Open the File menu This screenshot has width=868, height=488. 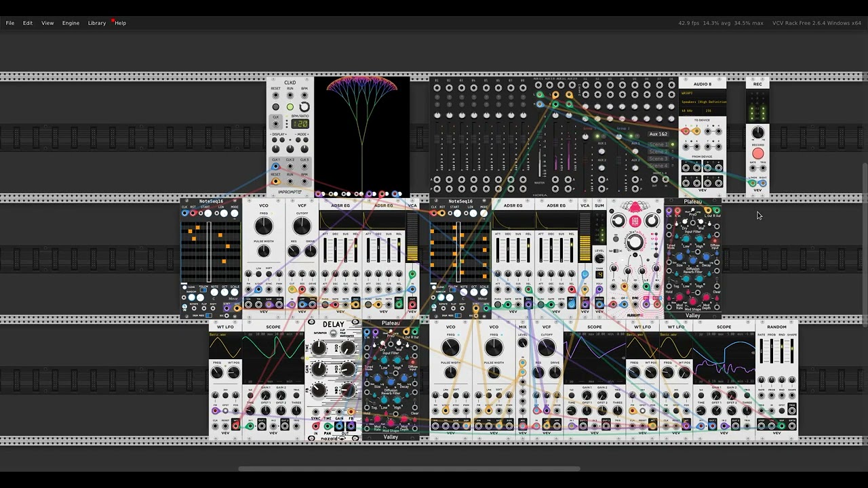coord(10,23)
